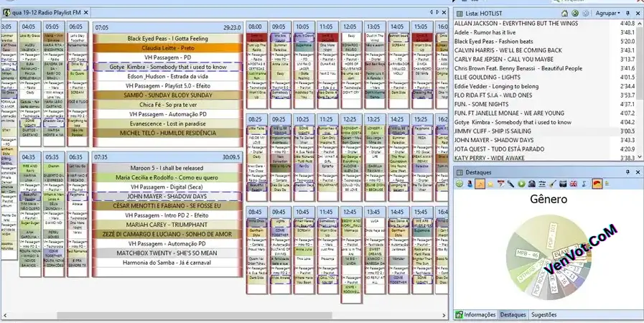
Task: Select MATCHBOX TWENTY - SHE'S SO MEAN
Action: pyautogui.click(x=167, y=253)
